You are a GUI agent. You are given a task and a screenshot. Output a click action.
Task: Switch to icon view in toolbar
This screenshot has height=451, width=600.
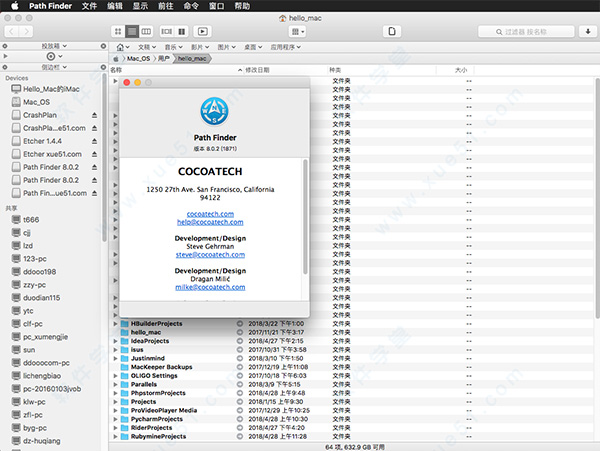tap(118, 31)
